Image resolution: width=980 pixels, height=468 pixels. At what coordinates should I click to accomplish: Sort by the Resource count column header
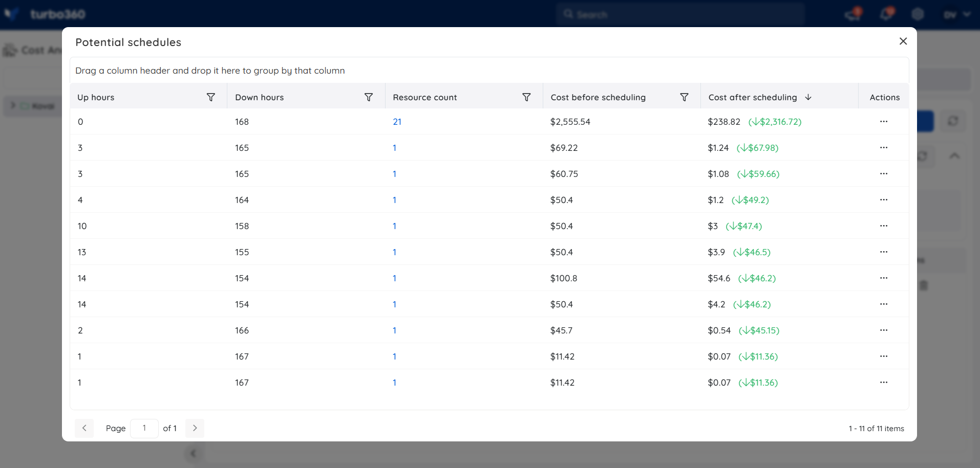pos(424,97)
